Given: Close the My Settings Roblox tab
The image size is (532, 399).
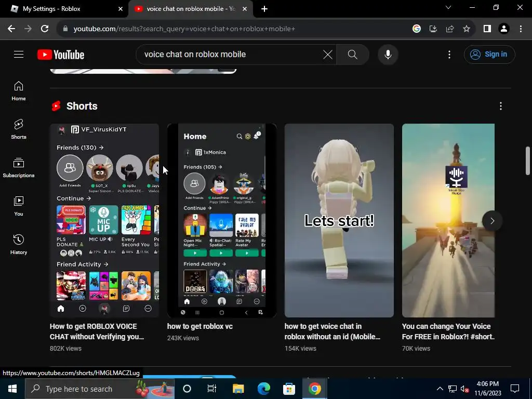Looking at the screenshot, I should [x=121, y=9].
